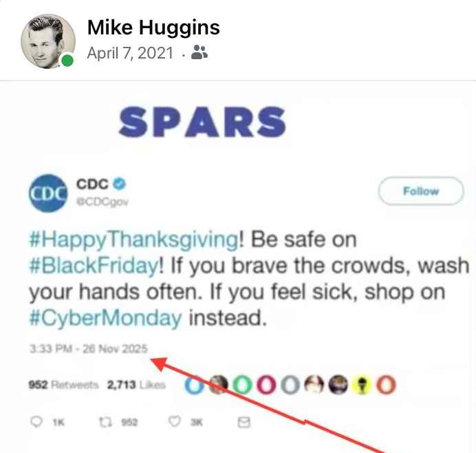Like the tweet with heart icon
The width and height of the screenshot is (476, 453).
click(175, 422)
